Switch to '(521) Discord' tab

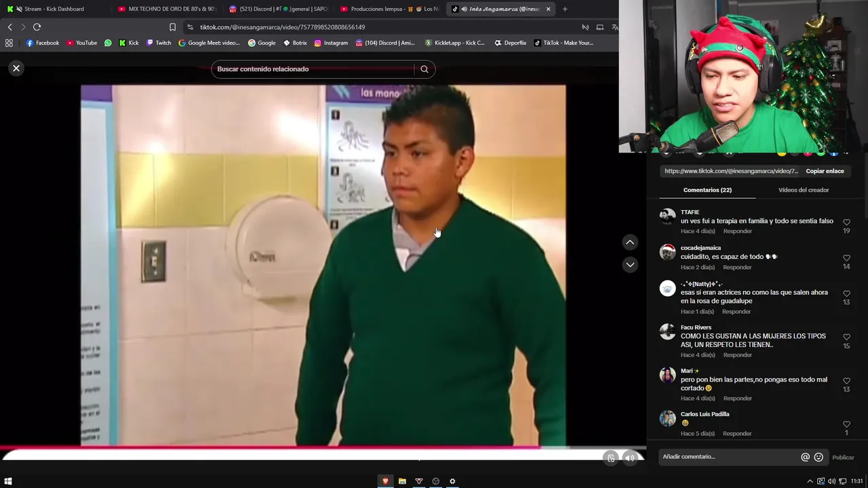[278, 9]
